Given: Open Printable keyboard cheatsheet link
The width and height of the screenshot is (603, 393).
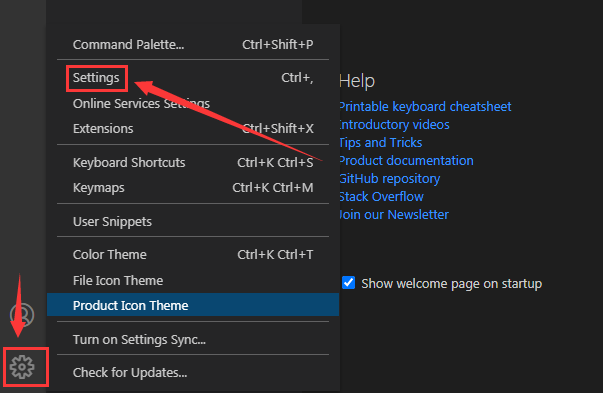Looking at the screenshot, I should point(425,107).
